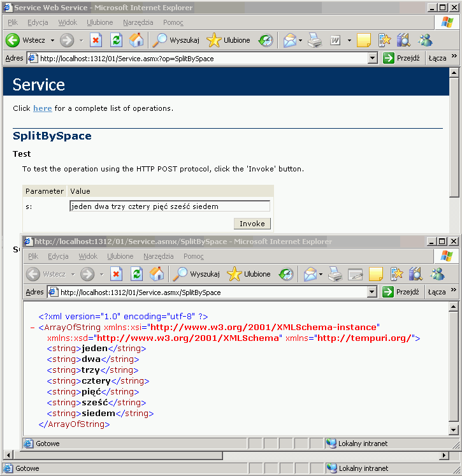This screenshot has height=476, width=462.
Task: Open Favorites (Ulubione) star in the Service Web Service window
Action: click(x=228, y=40)
